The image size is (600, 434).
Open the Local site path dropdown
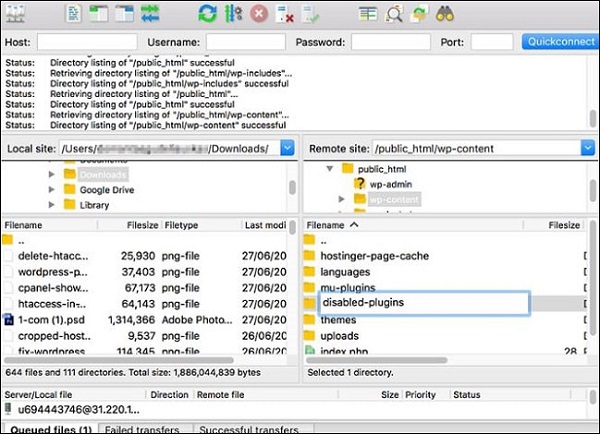click(x=288, y=148)
